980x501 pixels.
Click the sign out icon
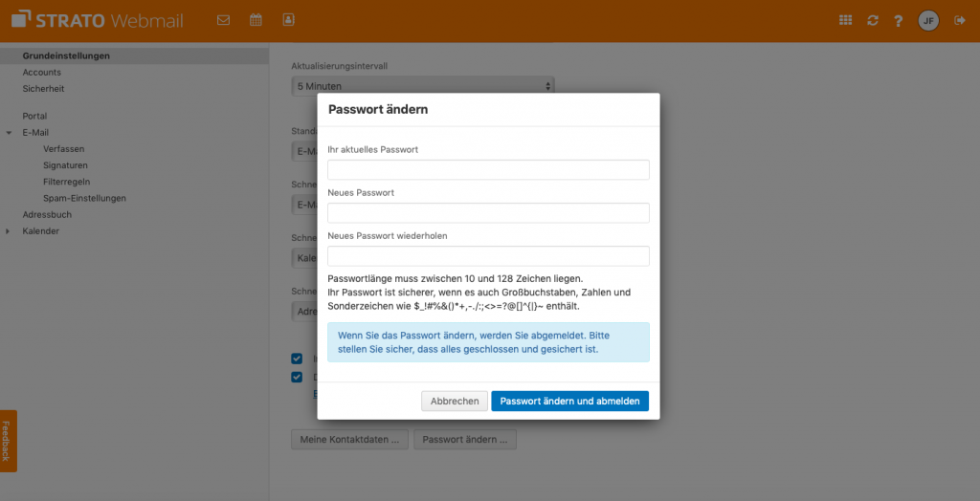pyautogui.click(x=959, y=21)
